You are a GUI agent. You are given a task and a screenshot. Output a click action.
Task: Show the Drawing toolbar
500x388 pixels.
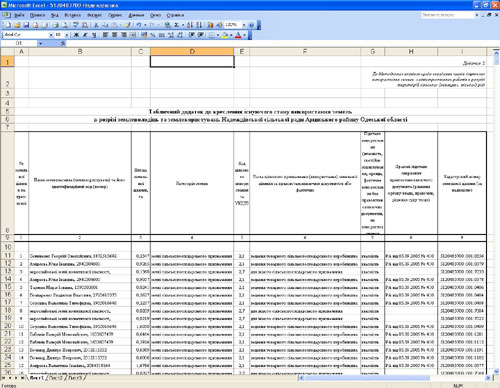219,25
